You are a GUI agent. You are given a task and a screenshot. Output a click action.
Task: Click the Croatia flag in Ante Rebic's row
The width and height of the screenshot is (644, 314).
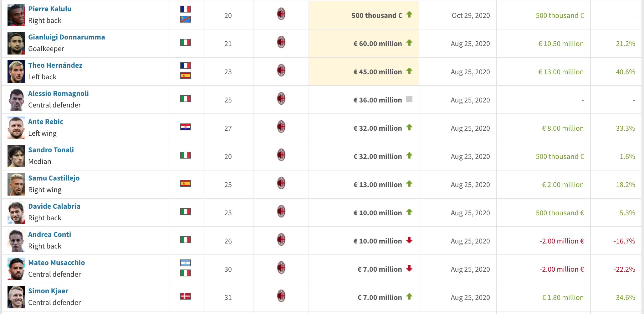186,127
